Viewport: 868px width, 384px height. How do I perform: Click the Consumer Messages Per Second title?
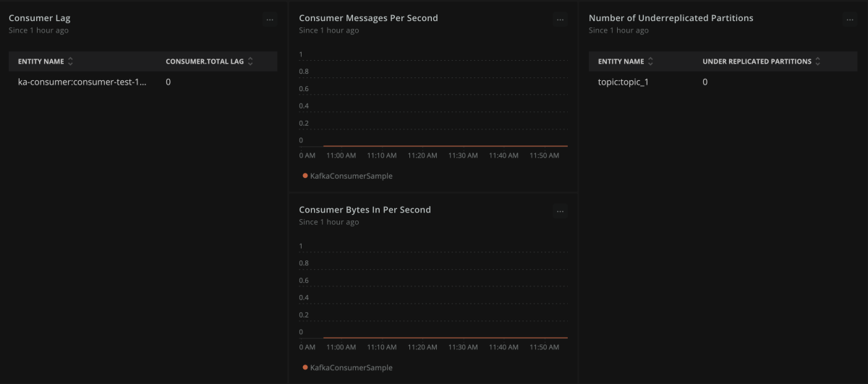368,18
